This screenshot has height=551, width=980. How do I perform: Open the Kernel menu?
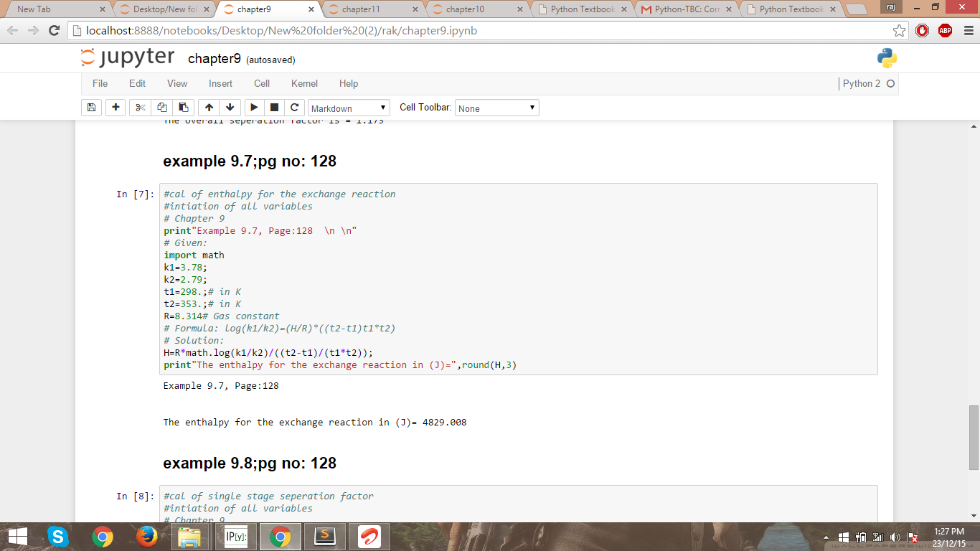(x=304, y=83)
